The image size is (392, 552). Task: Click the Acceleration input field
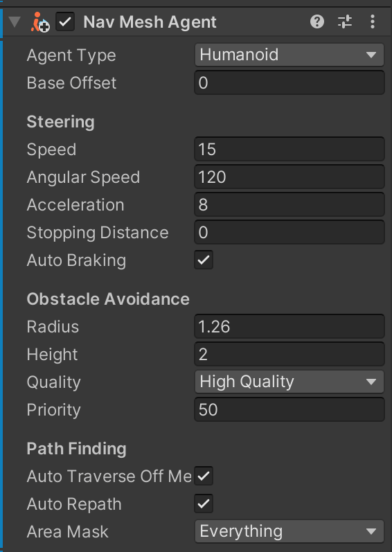coord(289,204)
